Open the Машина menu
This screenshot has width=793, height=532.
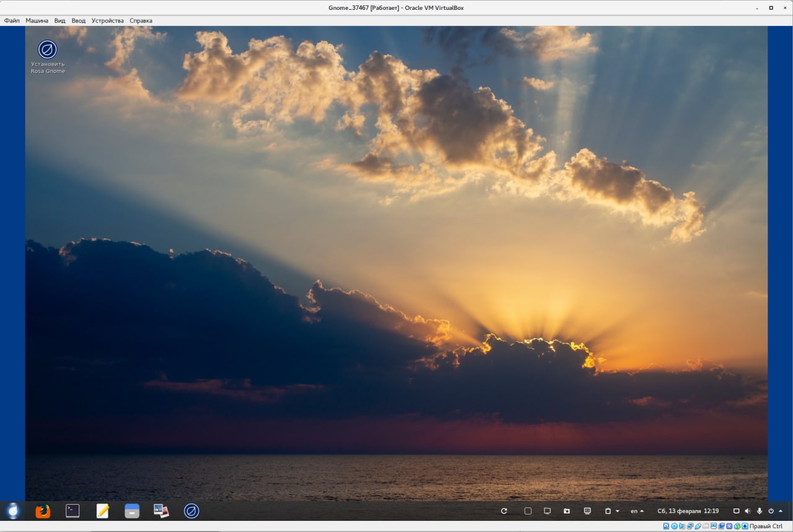coord(37,20)
